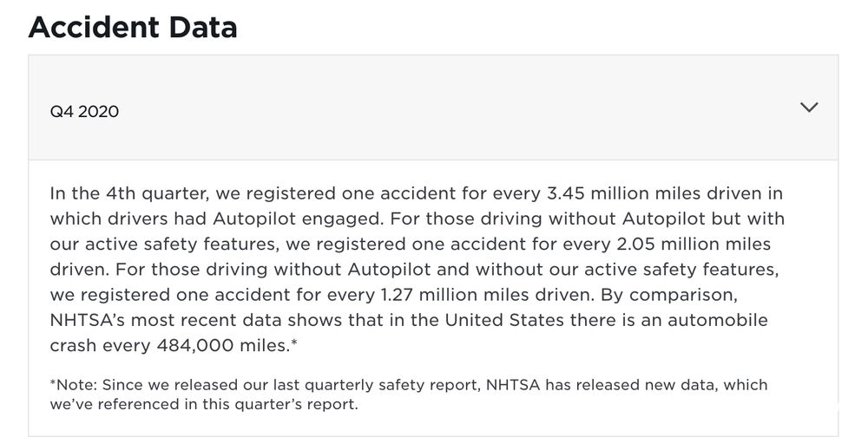Click the 484,000 miles crash statistic
Screen dimensions: 868x437
[x=223, y=345]
